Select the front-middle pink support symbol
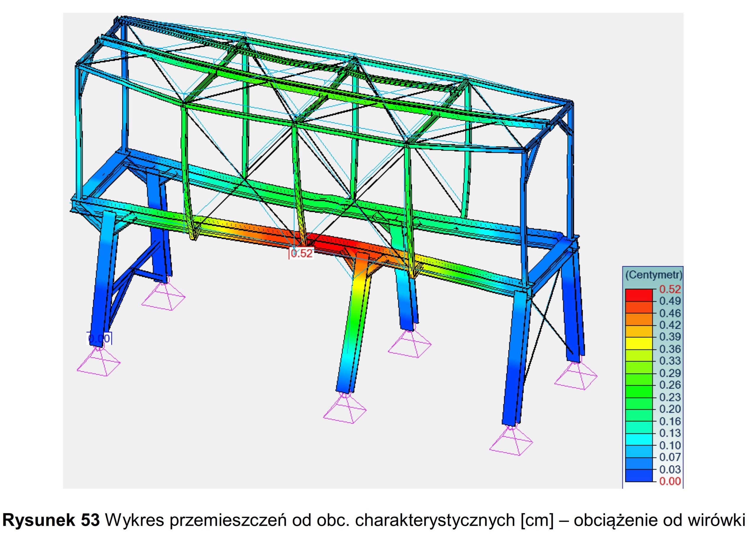The width and height of the screenshot is (756, 548). (345, 409)
